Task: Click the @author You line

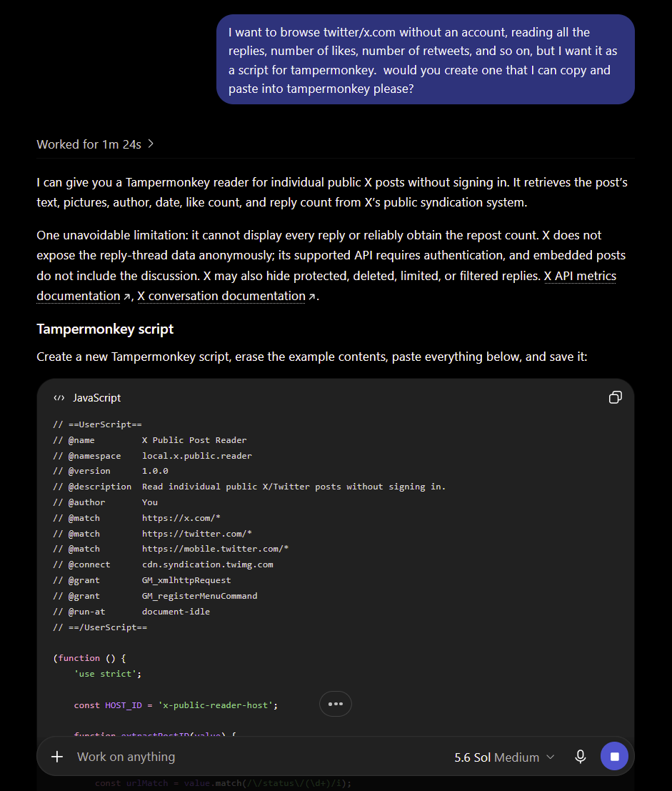Action: pos(106,502)
